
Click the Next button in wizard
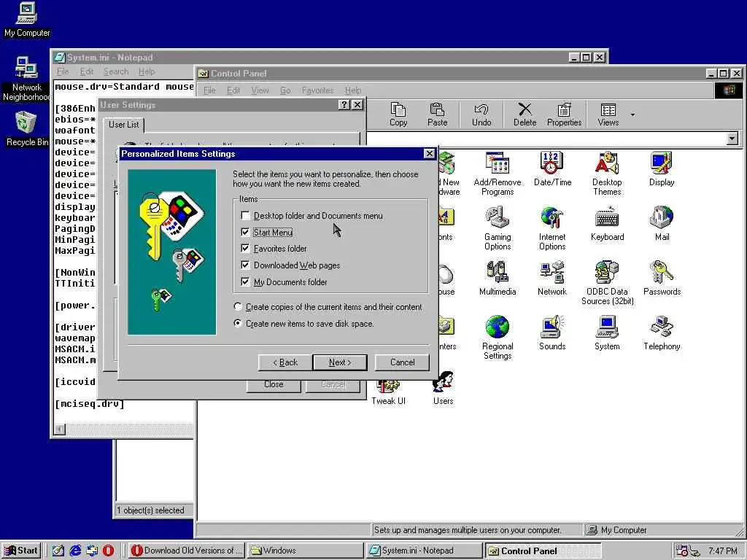pos(340,362)
